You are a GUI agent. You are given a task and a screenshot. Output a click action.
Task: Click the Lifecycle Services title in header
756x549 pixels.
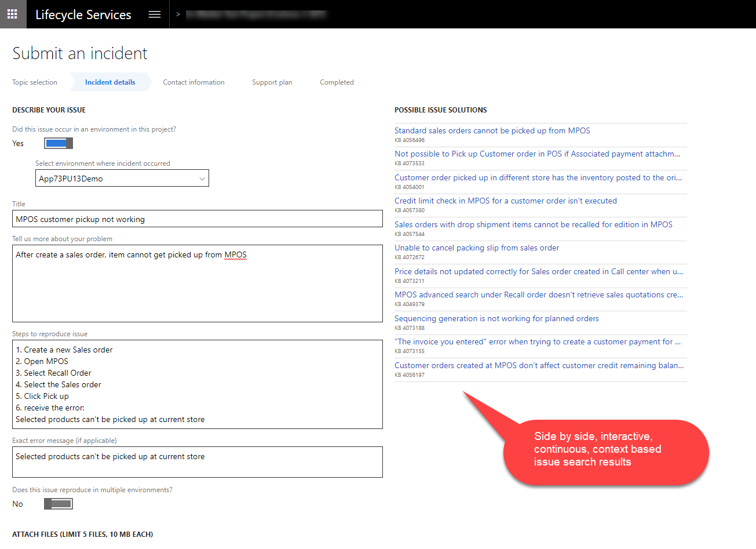[x=83, y=14]
